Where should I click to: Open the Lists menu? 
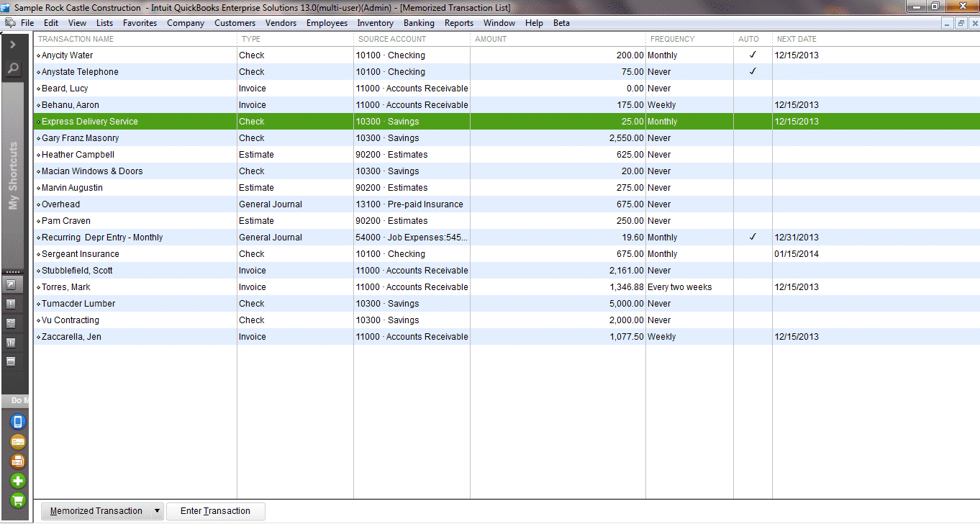pos(104,23)
